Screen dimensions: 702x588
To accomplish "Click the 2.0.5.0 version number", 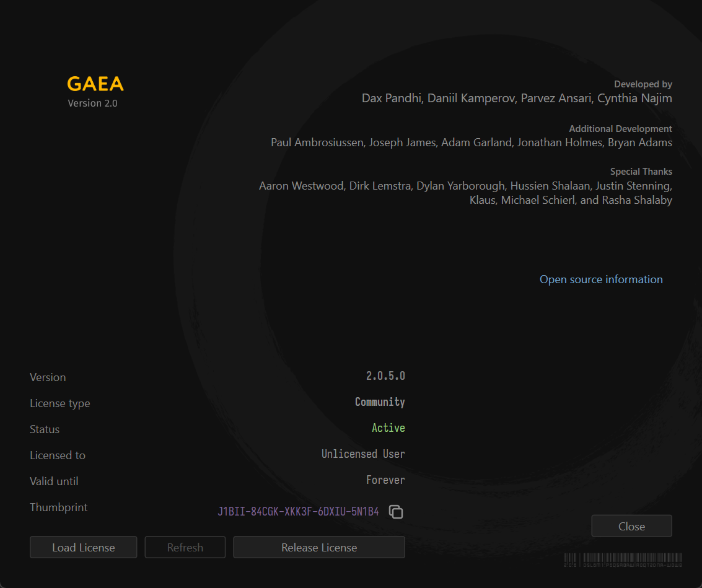I will pyautogui.click(x=385, y=376).
